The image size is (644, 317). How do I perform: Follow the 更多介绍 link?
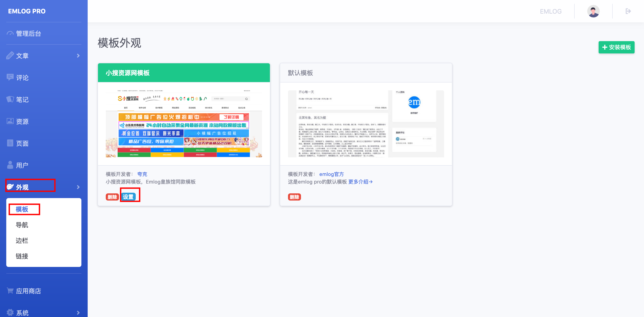[360, 182]
